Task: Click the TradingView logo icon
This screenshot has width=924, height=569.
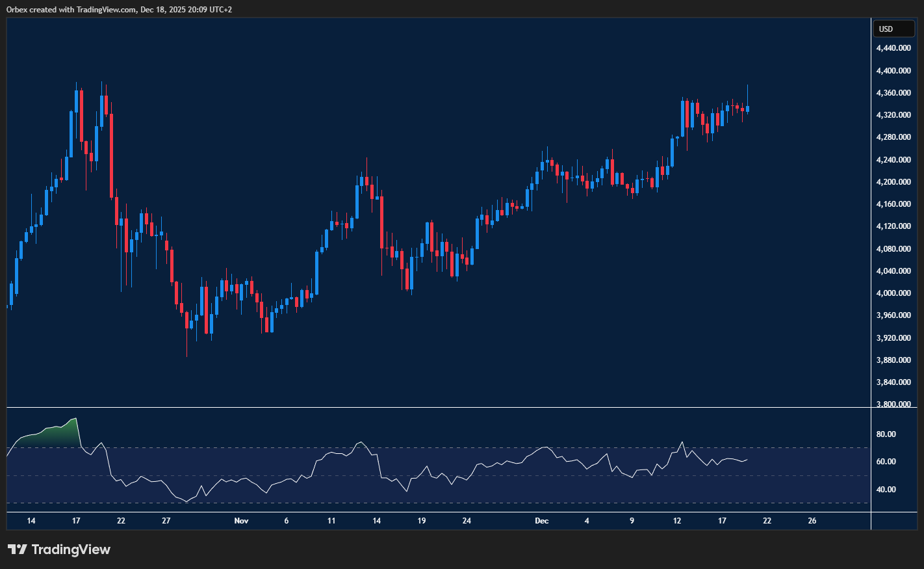Action: [x=18, y=549]
